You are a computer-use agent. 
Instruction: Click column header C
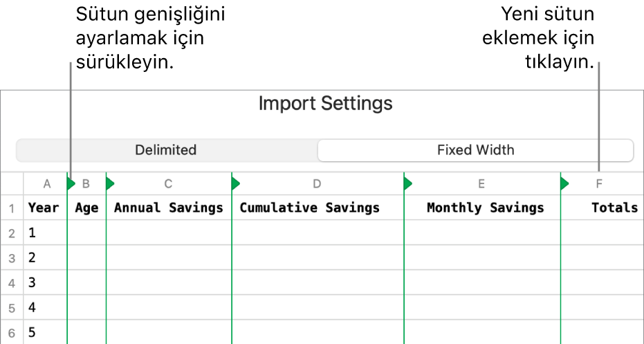[168, 184]
